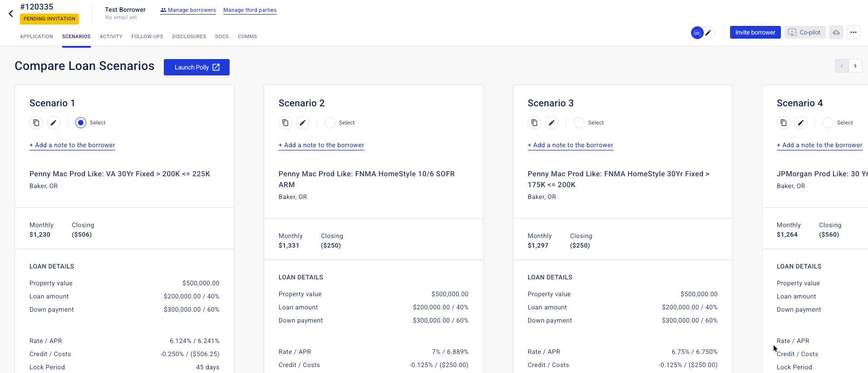Edit Scenario 2 with the pencil icon

(303, 123)
